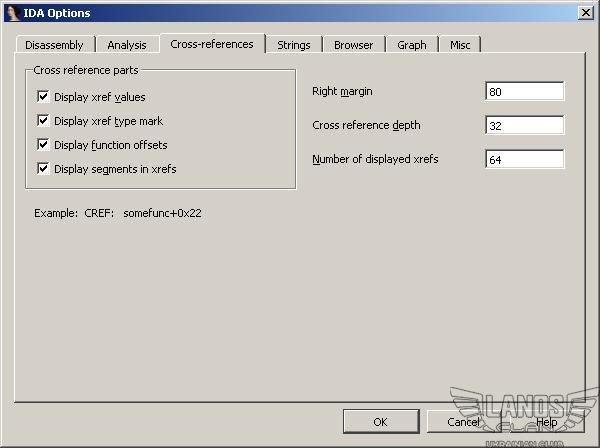Screen dimensions: 600x448
Task: Go to the Strings tab
Action: point(294,45)
